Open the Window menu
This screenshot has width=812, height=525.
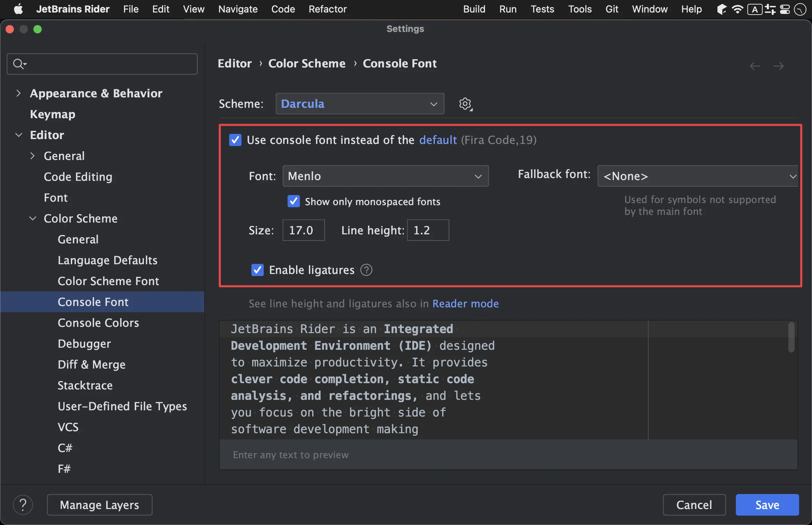click(650, 9)
